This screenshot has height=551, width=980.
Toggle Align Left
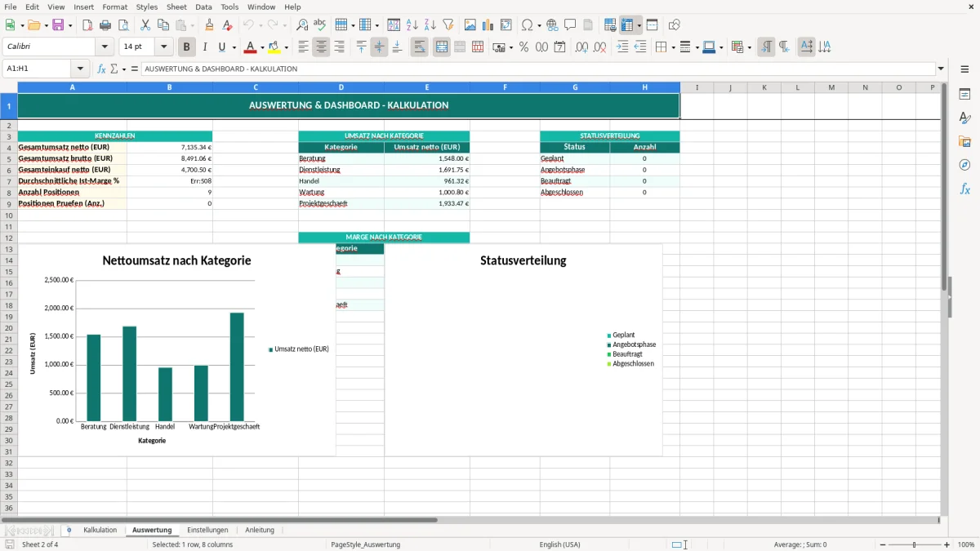pos(303,47)
